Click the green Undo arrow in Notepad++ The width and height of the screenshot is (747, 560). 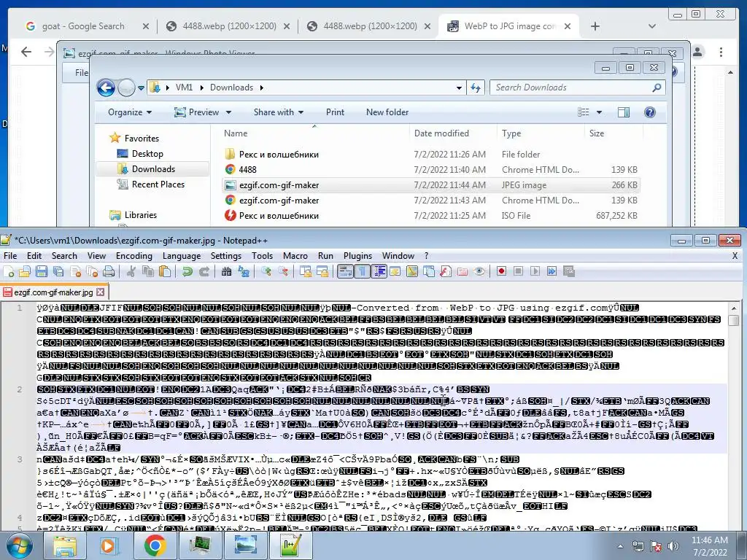(187, 271)
